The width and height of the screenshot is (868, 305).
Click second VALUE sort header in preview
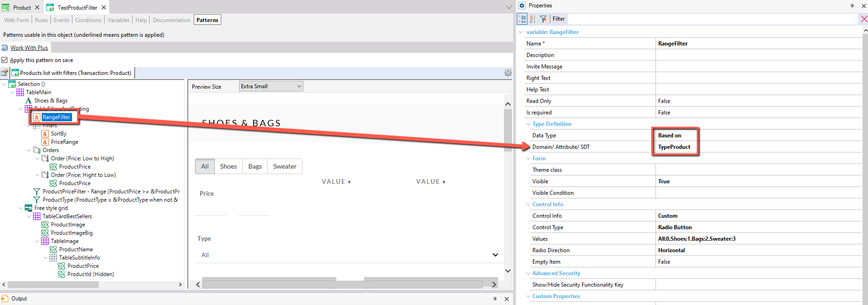coord(431,182)
